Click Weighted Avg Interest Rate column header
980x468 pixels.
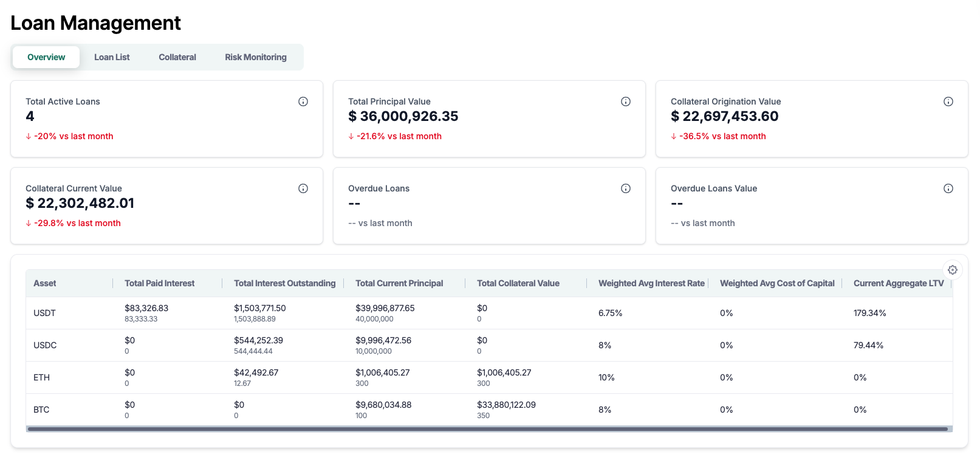(651, 283)
